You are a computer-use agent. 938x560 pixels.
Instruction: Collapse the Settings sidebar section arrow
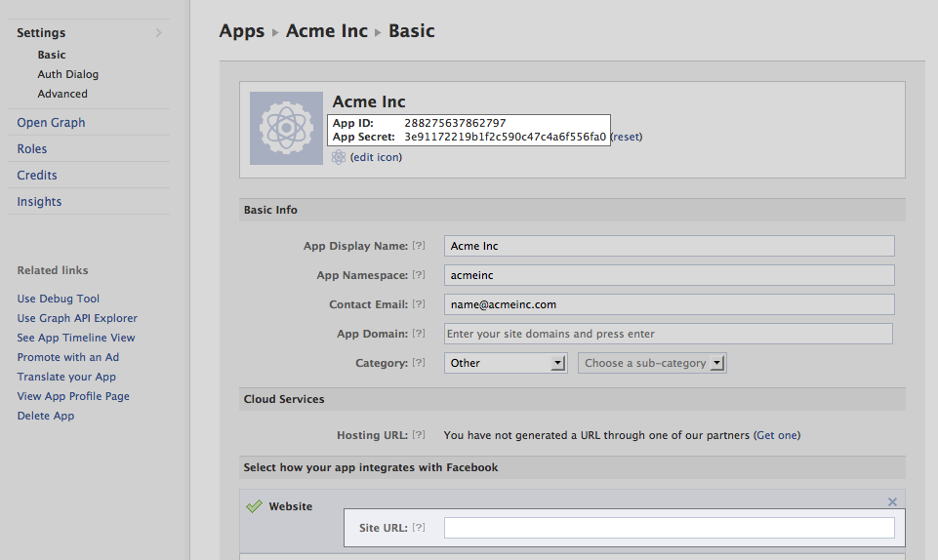158,32
